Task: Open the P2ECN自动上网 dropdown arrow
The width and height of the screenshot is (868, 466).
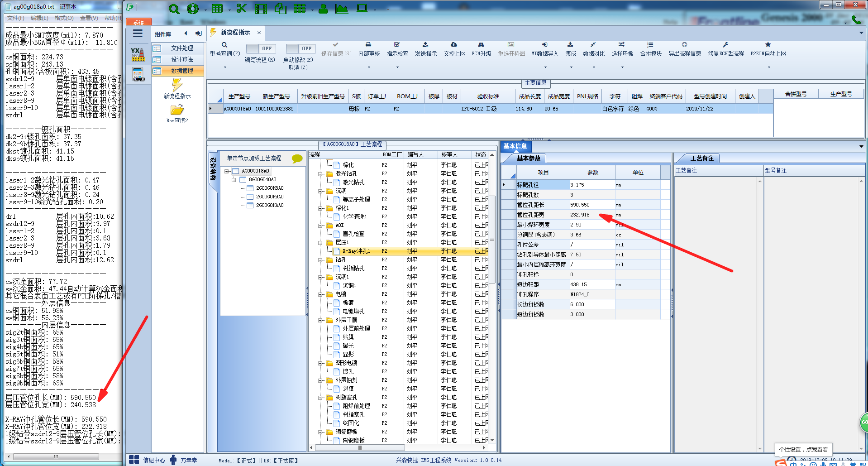Action: click(768, 67)
